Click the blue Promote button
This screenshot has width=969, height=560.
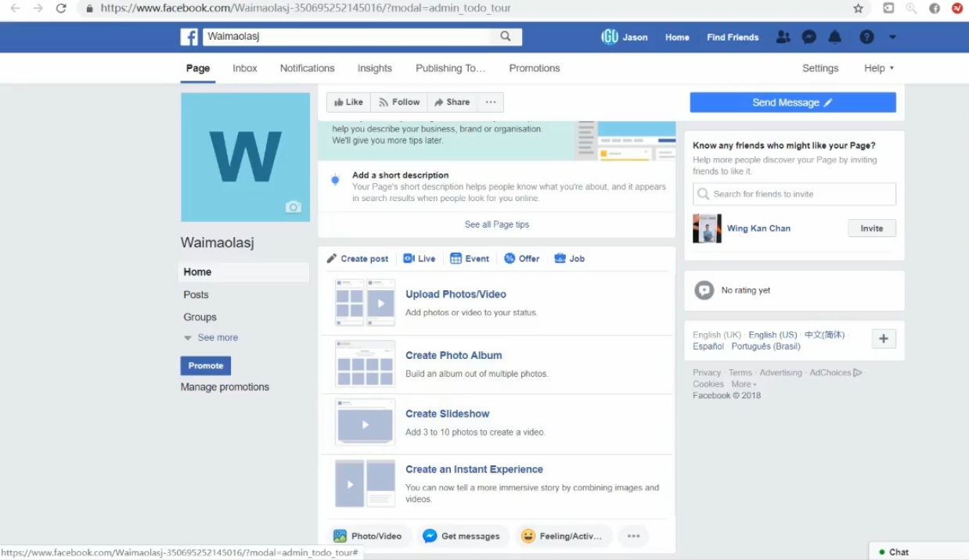pos(206,366)
